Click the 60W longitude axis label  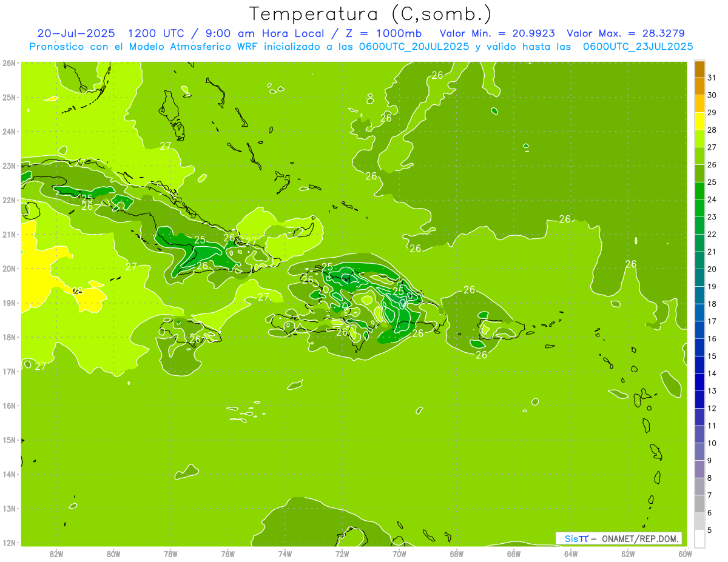pyautogui.click(x=685, y=553)
